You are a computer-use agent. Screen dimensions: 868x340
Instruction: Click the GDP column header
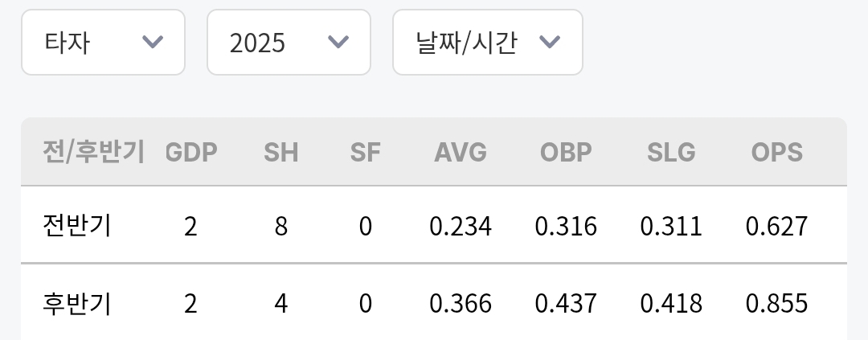point(191,152)
